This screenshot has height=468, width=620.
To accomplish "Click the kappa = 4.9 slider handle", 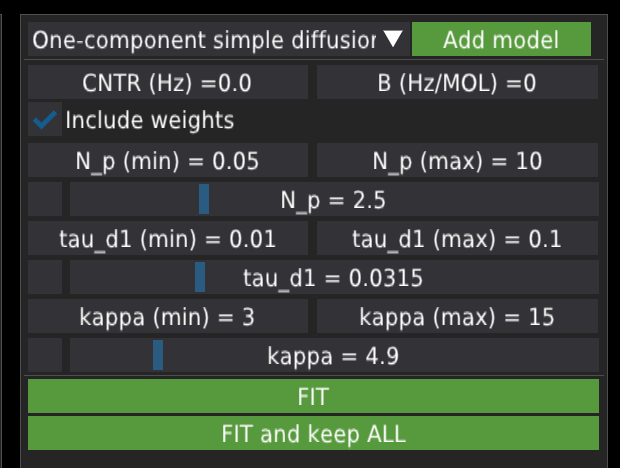I will pos(158,355).
